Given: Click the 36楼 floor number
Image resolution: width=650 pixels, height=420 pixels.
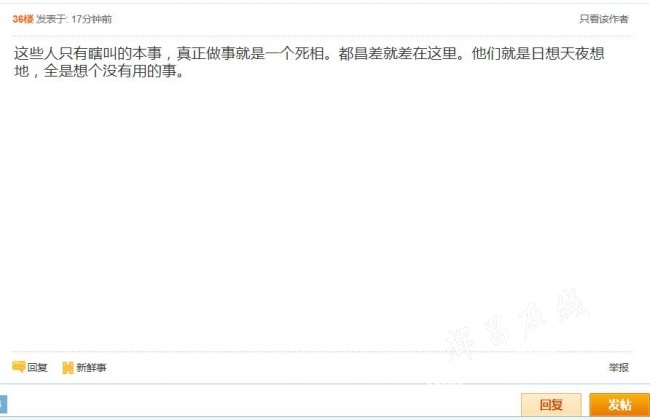Looking at the screenshot, I should tap(23, 19).
